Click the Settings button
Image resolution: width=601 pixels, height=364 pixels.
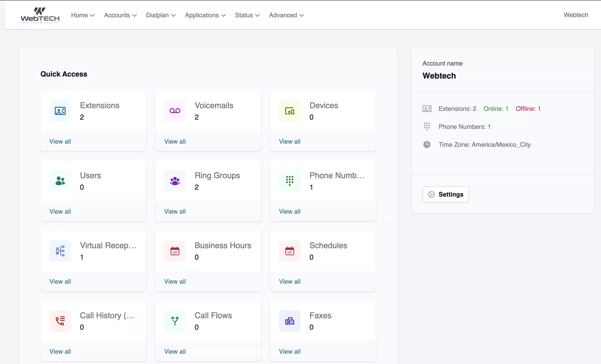(445, 194)
